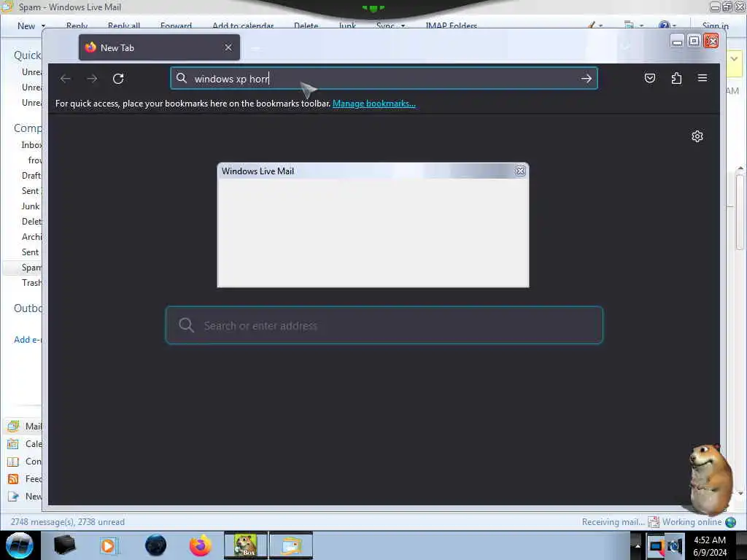Open Firefox hamburger application menu
This screenshot has width=747, height=560.
click(x=703, y=78)
